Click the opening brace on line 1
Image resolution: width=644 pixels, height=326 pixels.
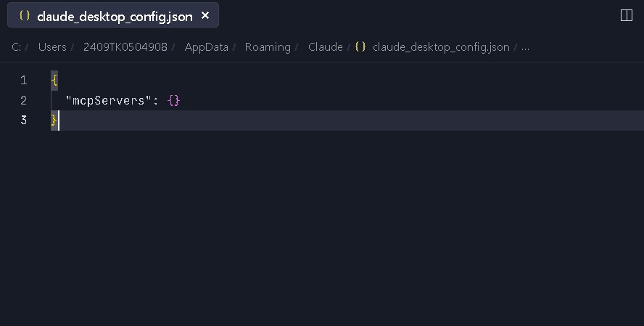coord(54,80)
